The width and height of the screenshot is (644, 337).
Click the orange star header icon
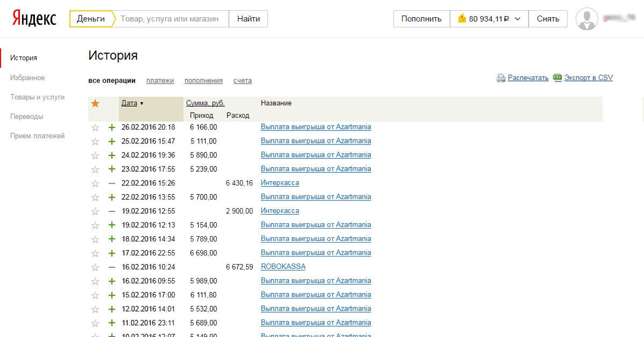click(x=95, y=103)
